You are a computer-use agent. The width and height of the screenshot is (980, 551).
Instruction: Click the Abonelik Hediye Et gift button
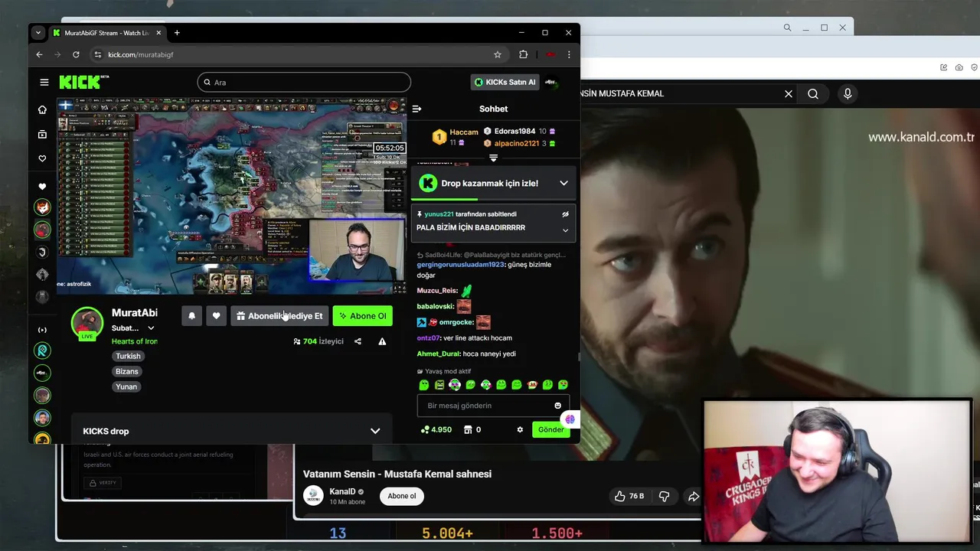pyautogui.click(x=279, y=316)
